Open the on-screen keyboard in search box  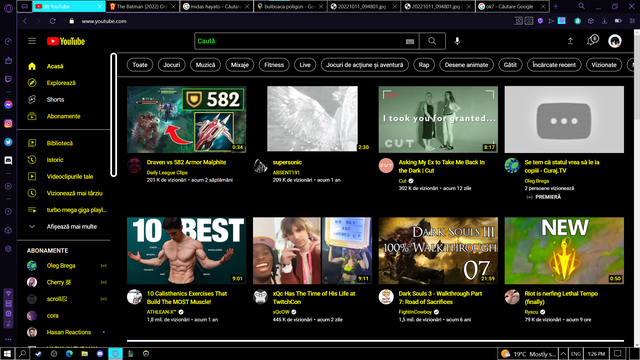(x=410, y=41)
